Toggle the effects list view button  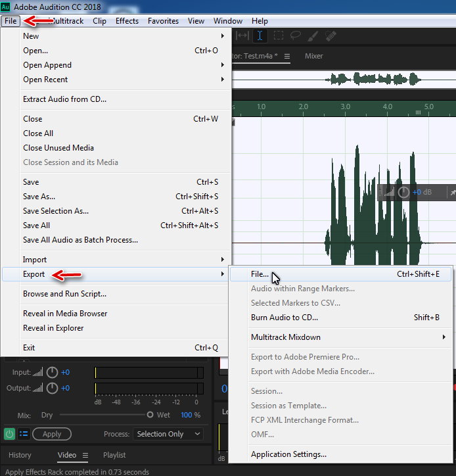tap(24, 434)
